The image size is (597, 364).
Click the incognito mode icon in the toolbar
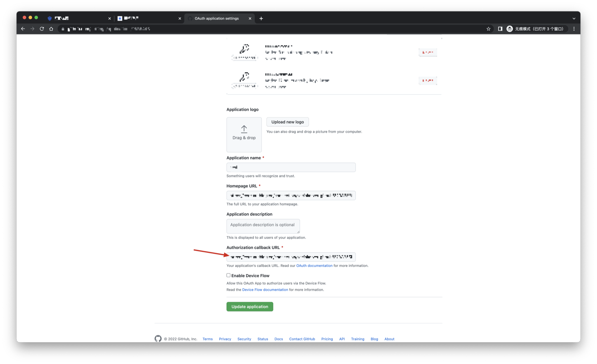[x=509, y=29]
